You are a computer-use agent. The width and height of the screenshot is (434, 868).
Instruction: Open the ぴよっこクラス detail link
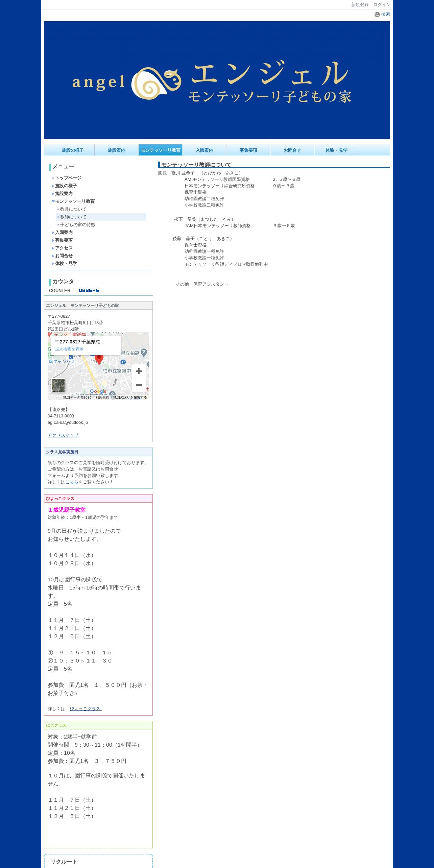pos(86,708)
